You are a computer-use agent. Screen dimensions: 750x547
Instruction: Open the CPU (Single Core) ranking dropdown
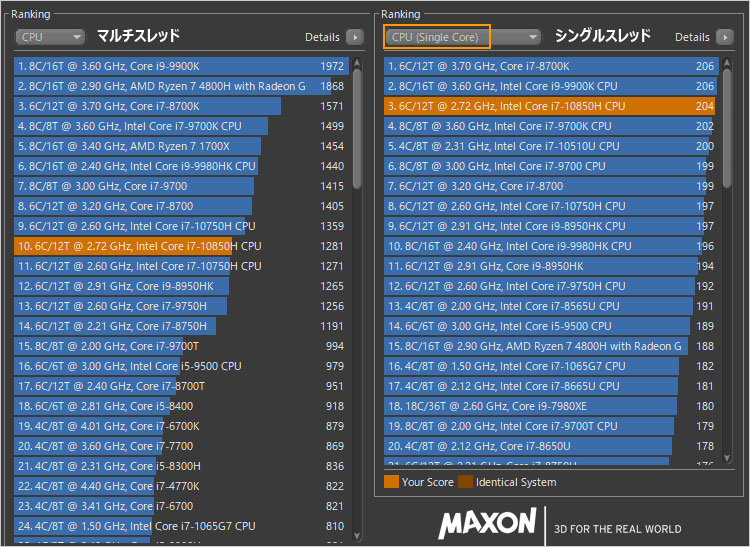[463, 37]
